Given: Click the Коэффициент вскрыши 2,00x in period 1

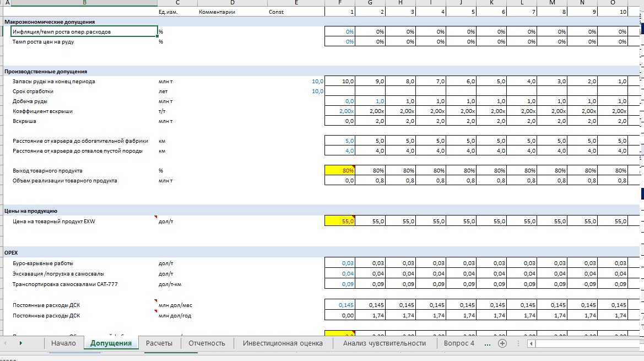Looking at the screenshot, I should (x=340, y=111).
